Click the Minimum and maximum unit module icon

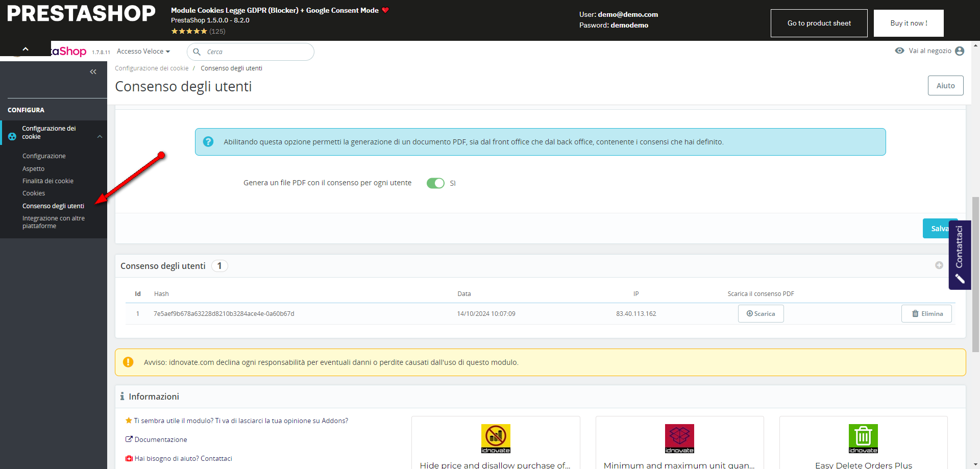coord(679,438)
